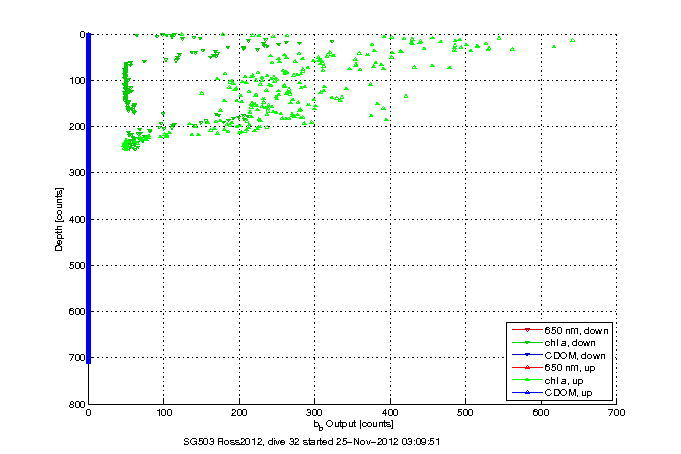This screenshot has width=681, height=454.
Task: Click the blue line marker for CDOM up
Action: pyautogui.click(x=527, y=392)
